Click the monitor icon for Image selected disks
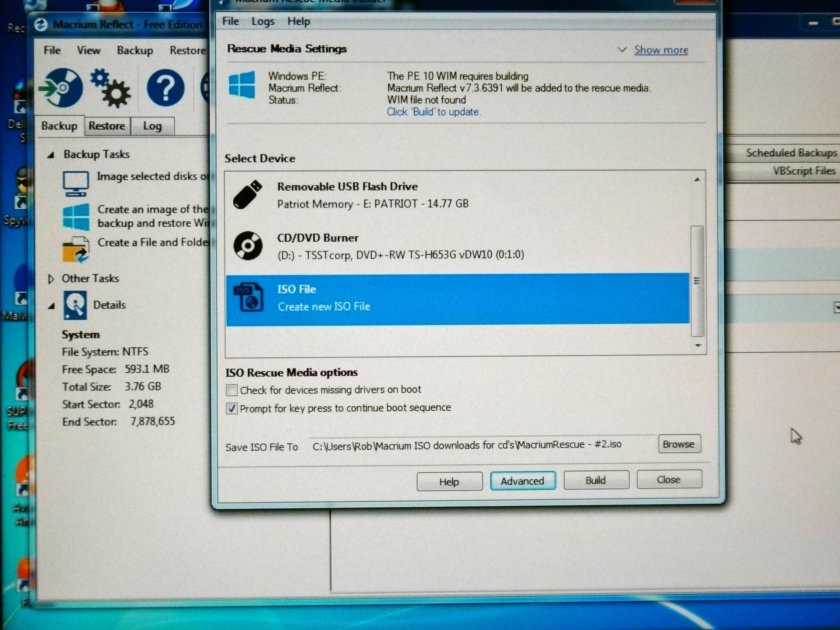The height and width of the screenshot is (630, 840). click(76, 183)
